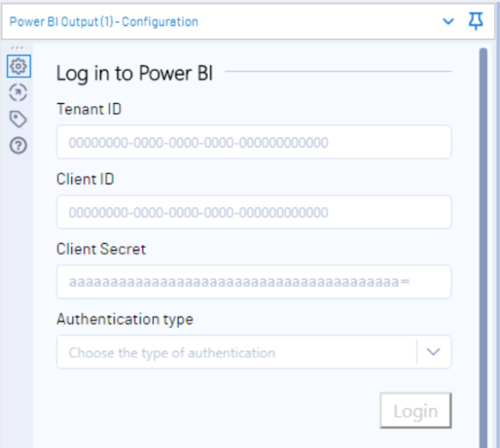500x448 pixels.
Task: Click the Client ID label
Action: 85,179
